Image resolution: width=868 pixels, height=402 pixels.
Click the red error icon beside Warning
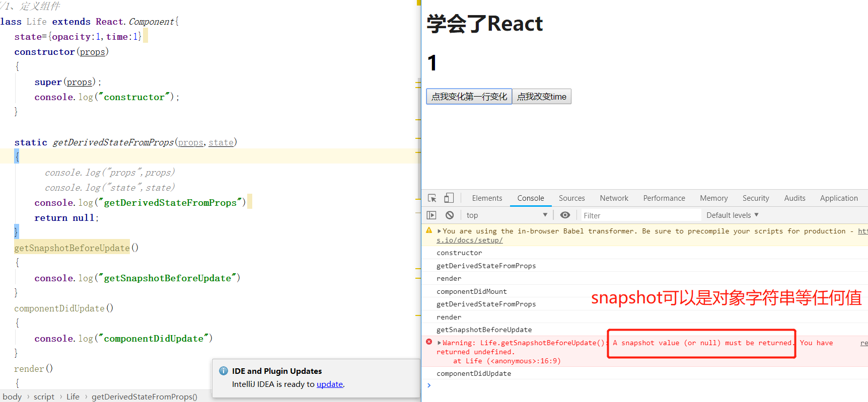(x=429, y=342)
